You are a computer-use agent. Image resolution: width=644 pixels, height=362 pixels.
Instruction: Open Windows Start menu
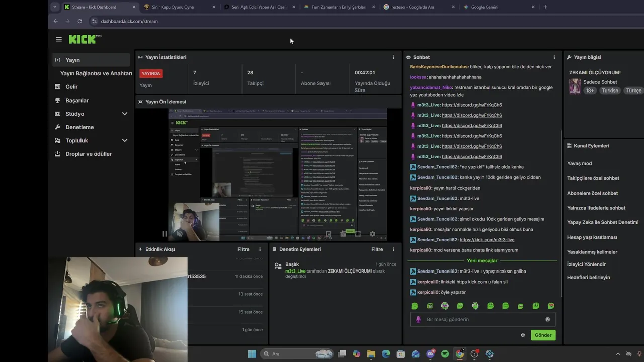pos(252,354)
